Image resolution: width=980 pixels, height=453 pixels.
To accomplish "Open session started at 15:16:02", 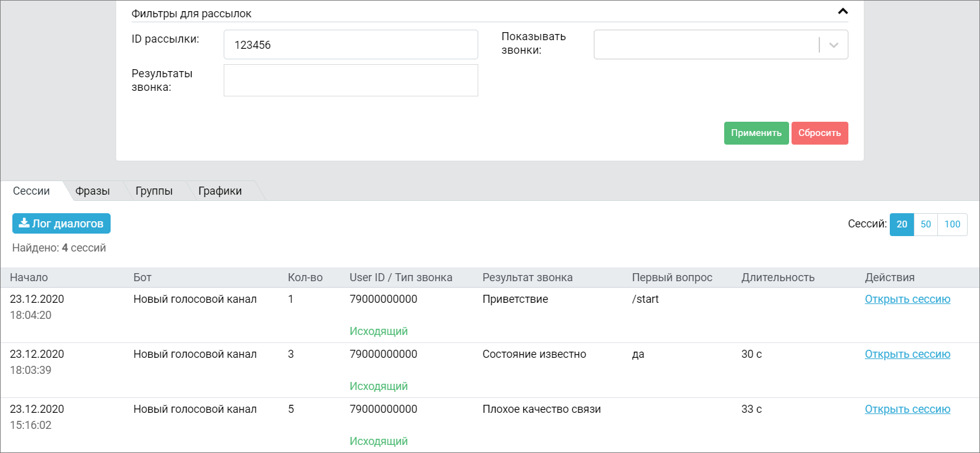I will coord(907,409).
